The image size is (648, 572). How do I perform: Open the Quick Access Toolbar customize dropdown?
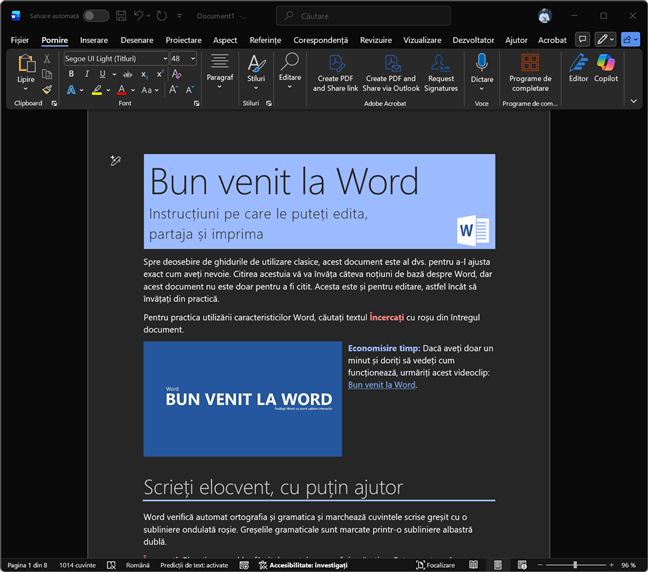179,16
